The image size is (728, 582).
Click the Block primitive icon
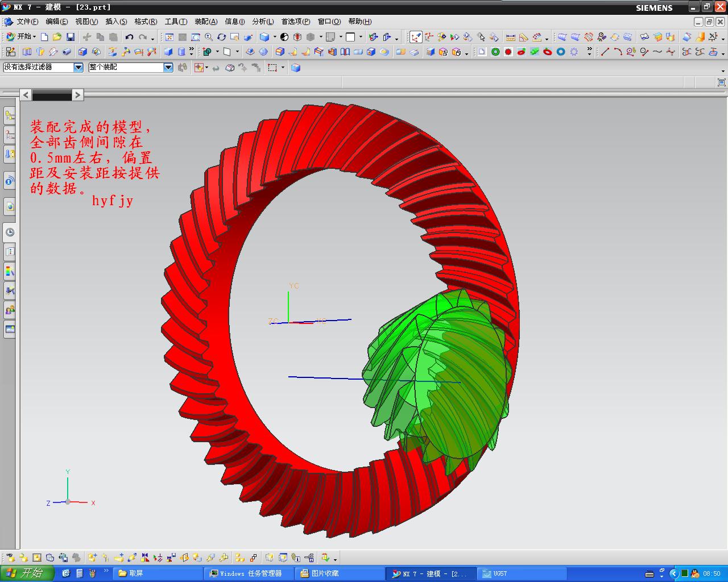pos(168,52)
